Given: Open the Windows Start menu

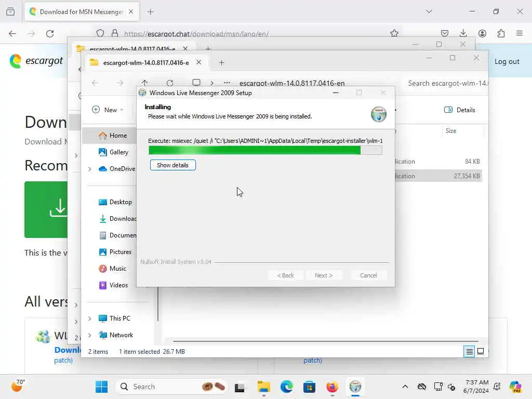Looking at the screenshot, I should 101,387.
